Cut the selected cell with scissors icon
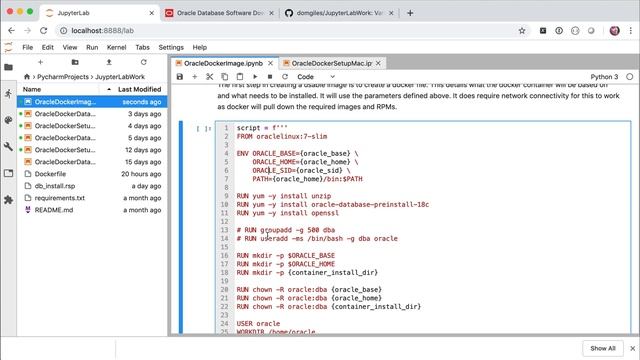This screenshot has height=360, width=640. tap(210, 77)
